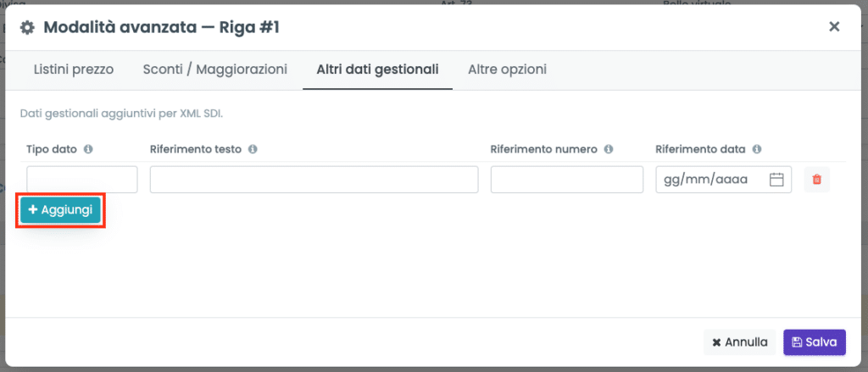This screenshot has width=868, height=372.
Task: Open the calendar picker icon in date field
Action: point(776,180)
